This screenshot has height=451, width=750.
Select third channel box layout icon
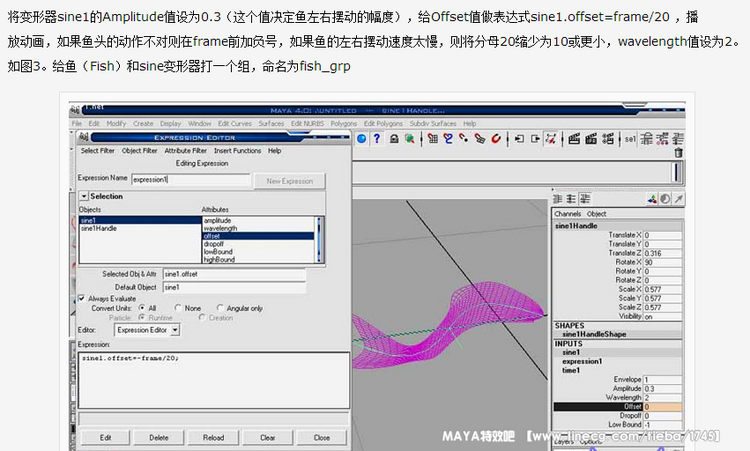point(585,198)
